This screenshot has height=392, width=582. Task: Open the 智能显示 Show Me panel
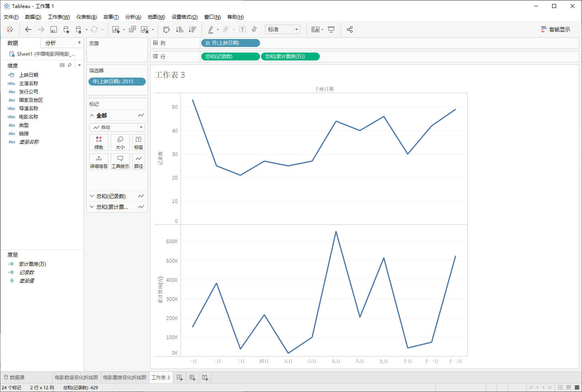coord(555,29)
